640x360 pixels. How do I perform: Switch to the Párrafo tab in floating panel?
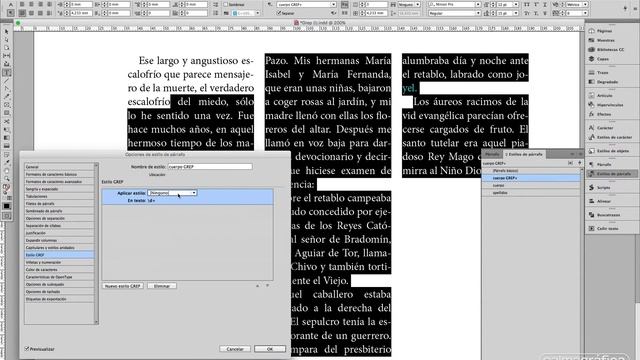point(492,154)
